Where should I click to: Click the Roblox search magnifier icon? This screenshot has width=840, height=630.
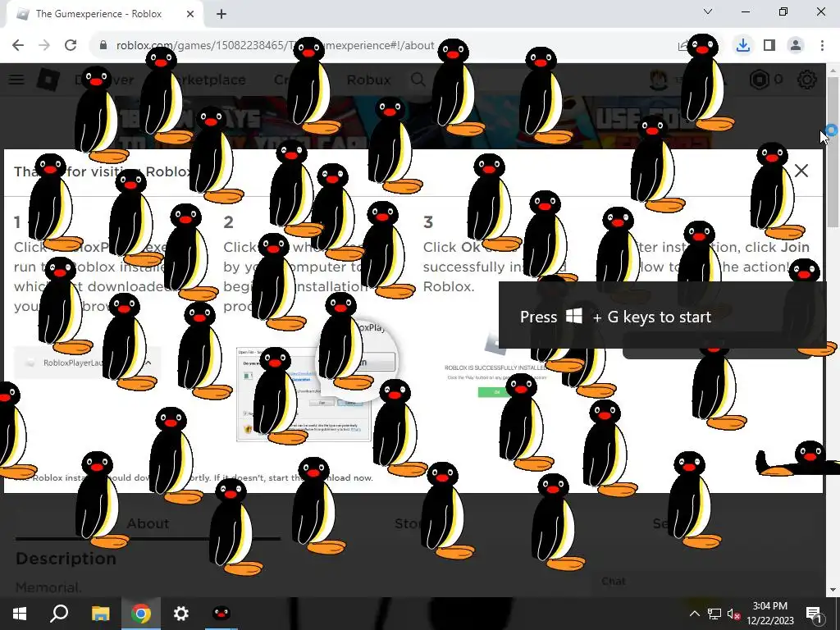(418, 80)
